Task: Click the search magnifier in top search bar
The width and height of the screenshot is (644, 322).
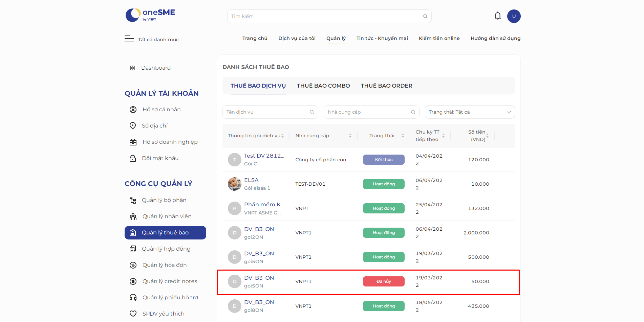Action: [425, 16]
